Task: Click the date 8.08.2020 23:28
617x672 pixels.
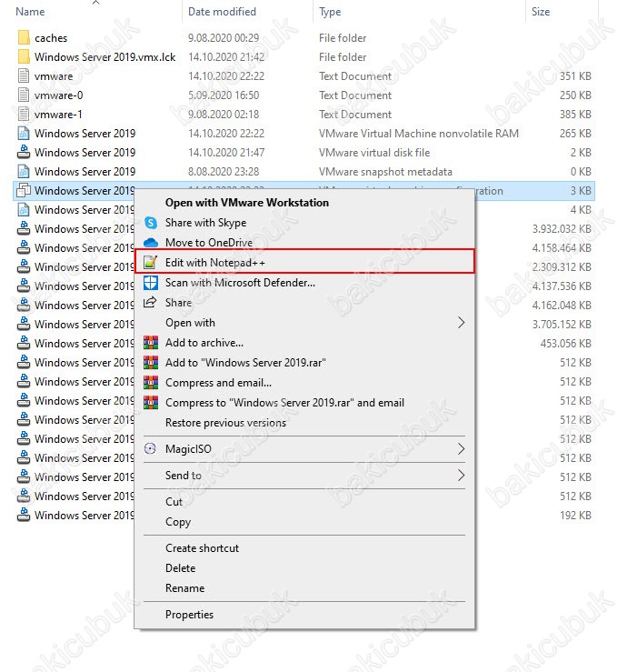Action: coord(224,172)
